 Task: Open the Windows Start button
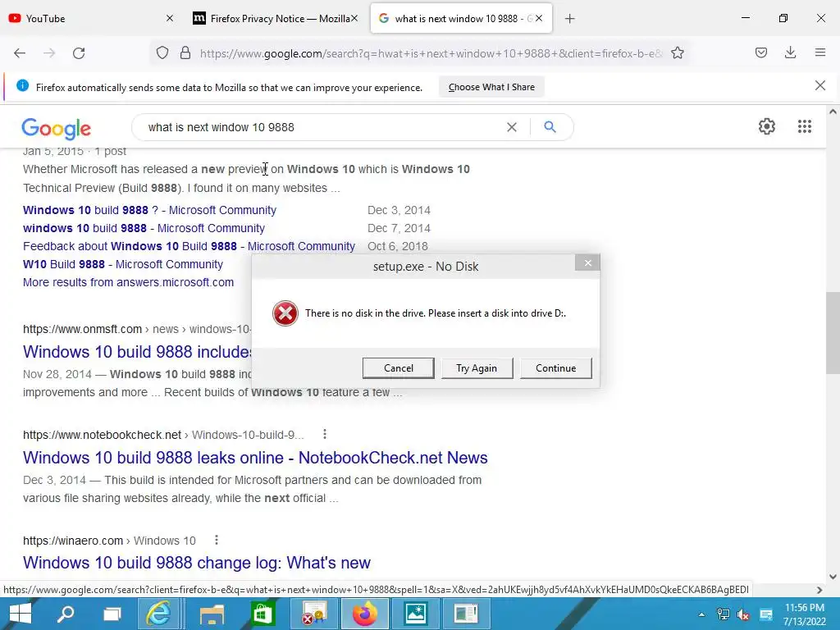pyautogui.click(x=21, y=614)
